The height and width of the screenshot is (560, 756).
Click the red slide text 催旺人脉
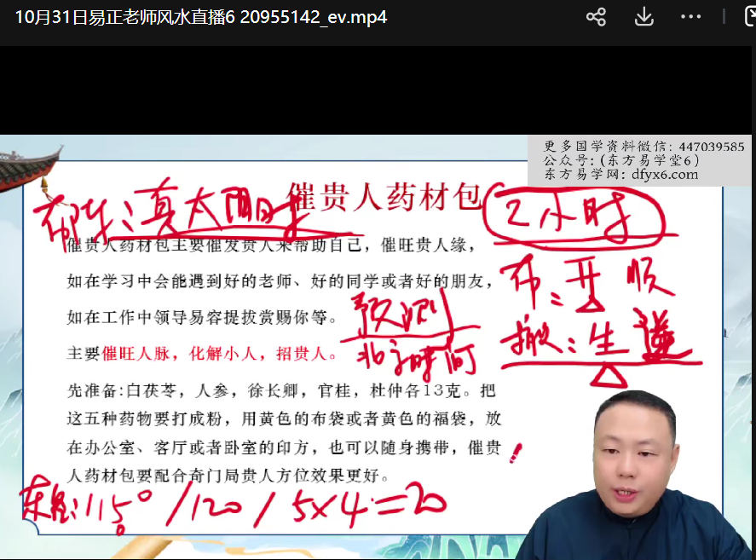pyautogui.click(x=130, y=353)
